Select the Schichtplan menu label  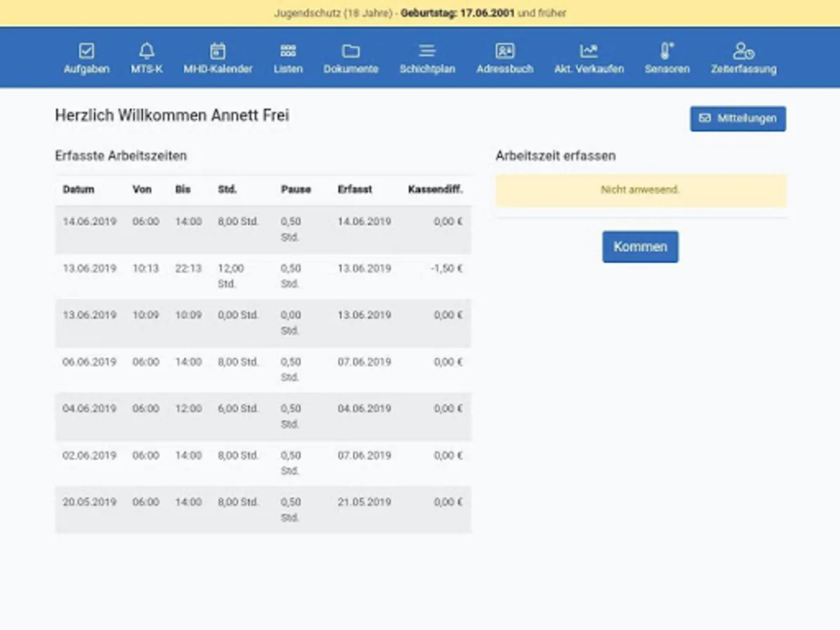[427, 69]
